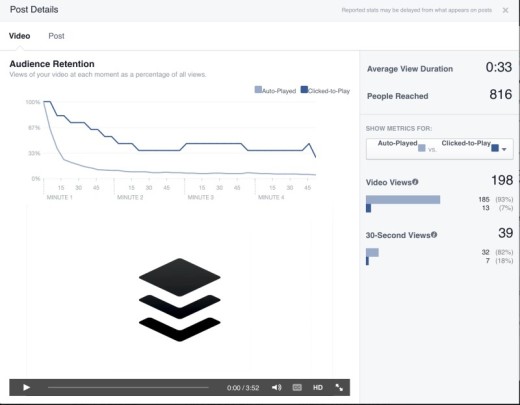The width and height of the screenshot is (520, 405).
Task: Click the 185 (93%) views value
Action: coord(496,199)
